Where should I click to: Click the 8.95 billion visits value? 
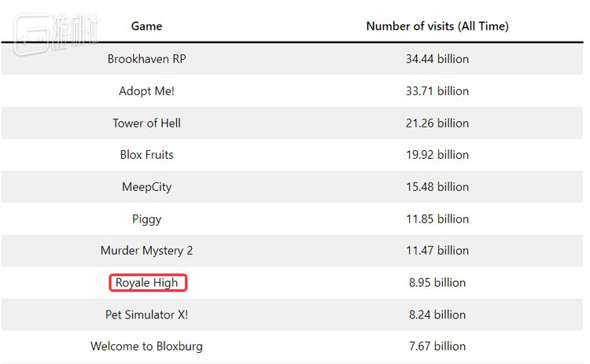click(437, 283)
